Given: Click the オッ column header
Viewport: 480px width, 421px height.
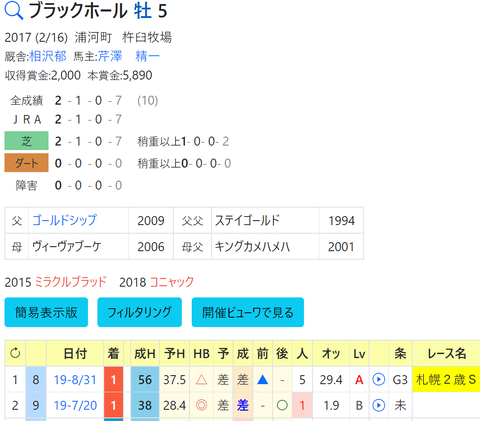Looking at the screenshot, I should point(331,353).
